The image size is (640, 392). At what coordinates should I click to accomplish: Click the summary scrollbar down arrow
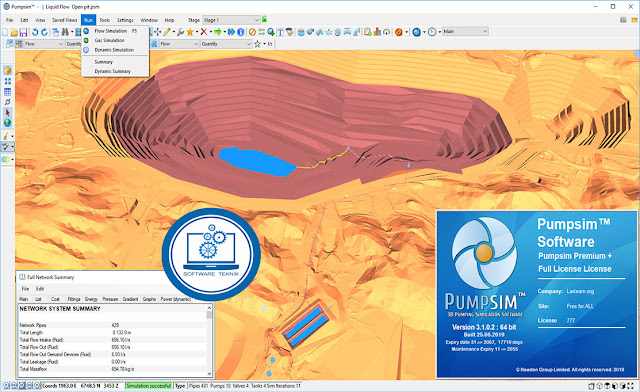[209, 373]
